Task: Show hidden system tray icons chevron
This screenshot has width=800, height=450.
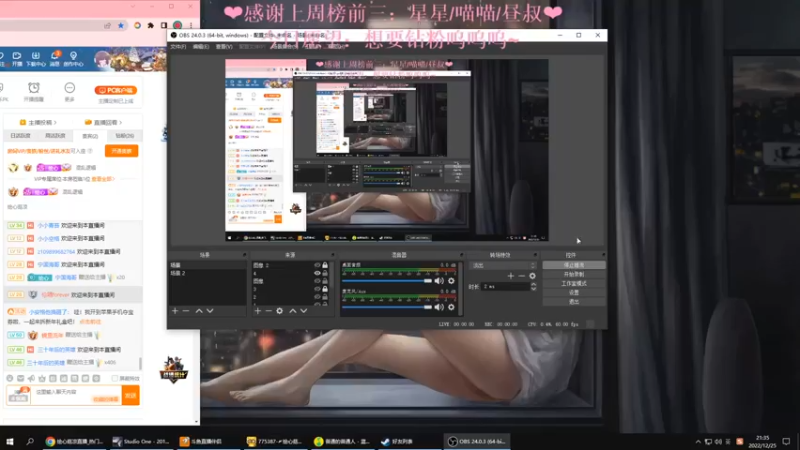Action: [698, 441]
